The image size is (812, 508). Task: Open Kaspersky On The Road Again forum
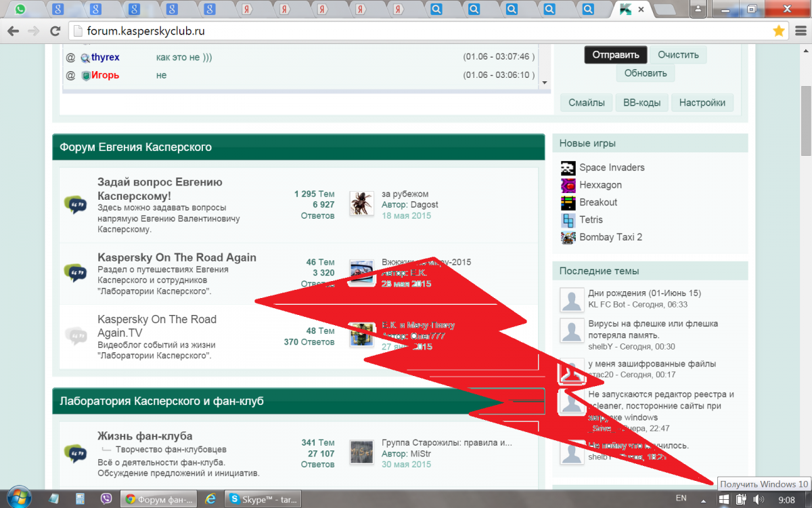coord(177,257)
